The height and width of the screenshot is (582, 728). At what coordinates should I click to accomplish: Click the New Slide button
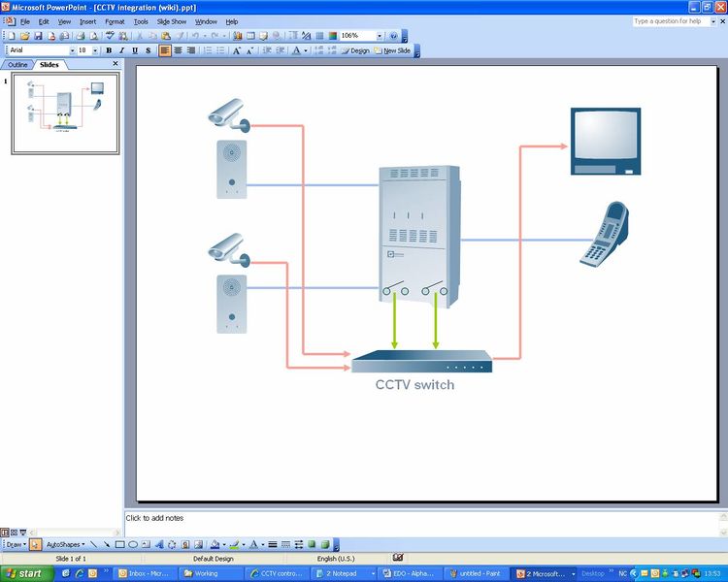tap(392, 50)
